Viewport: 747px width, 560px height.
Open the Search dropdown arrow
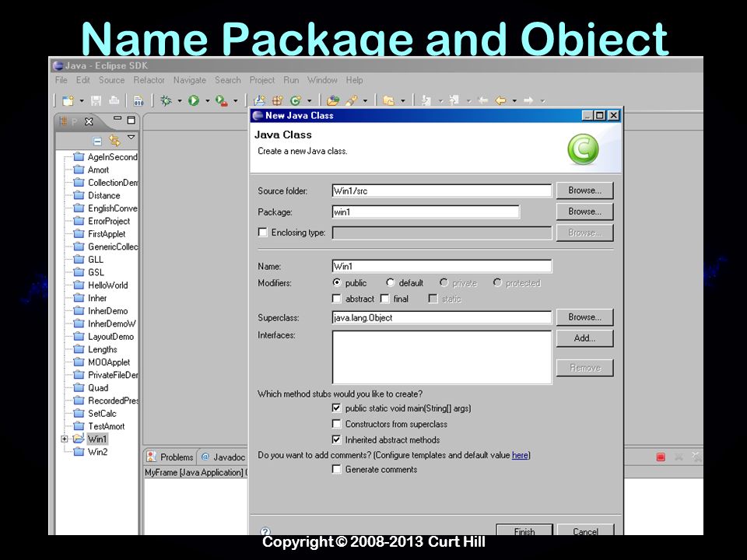pos(366,101)
